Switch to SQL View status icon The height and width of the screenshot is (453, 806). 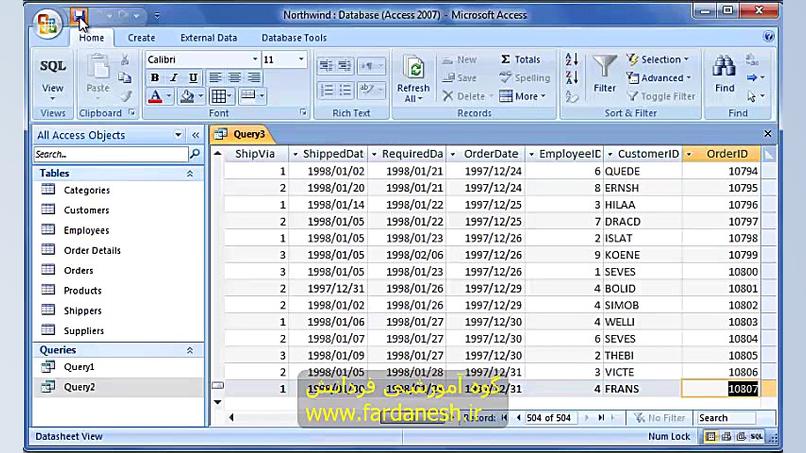[x=757, y=437]
